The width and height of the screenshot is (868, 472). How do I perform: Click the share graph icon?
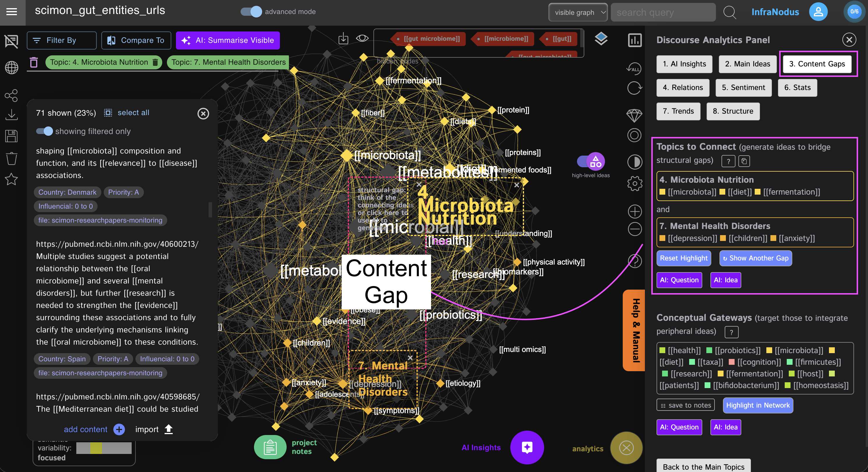click(11, 95)
